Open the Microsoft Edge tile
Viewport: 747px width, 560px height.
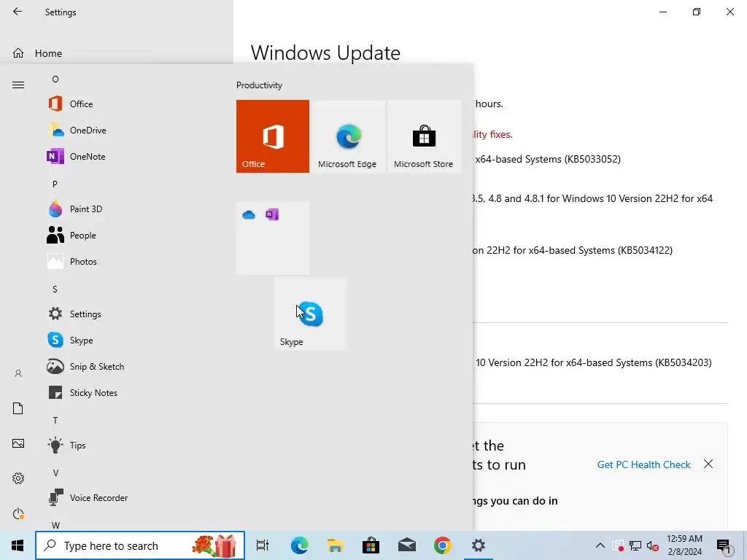coord(347,136)
